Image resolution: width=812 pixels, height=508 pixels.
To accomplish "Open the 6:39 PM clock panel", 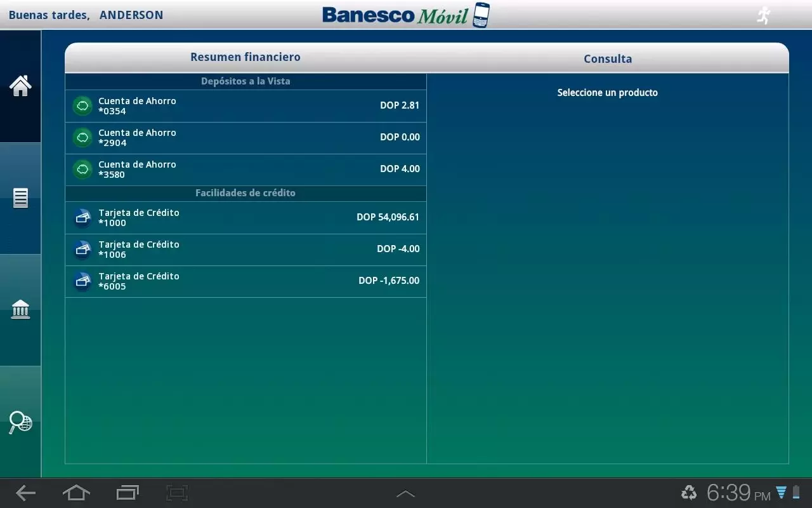I will (738, 492).
